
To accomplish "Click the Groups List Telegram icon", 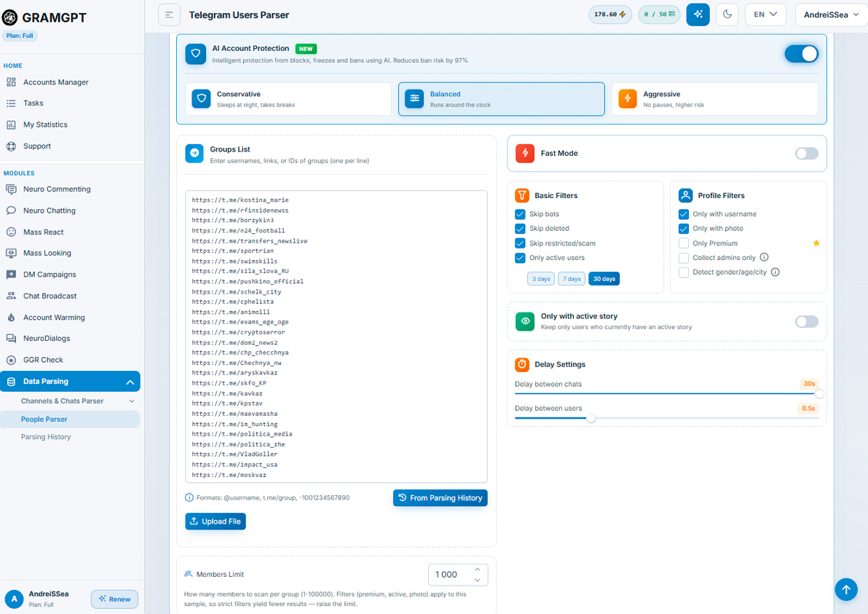I will 194,154.
